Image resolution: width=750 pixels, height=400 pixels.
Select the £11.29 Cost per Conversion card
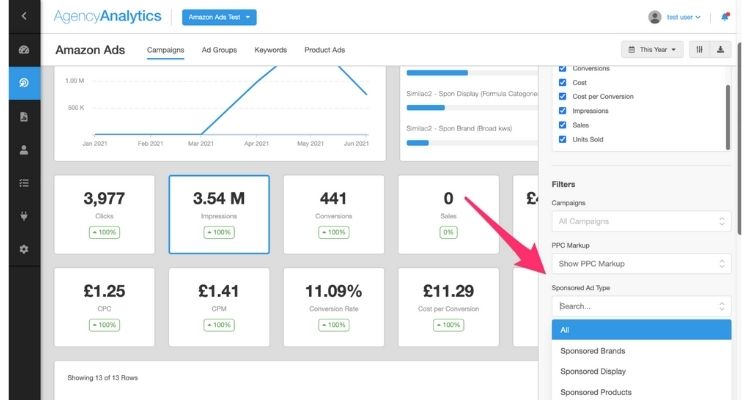tap(449, 307)
